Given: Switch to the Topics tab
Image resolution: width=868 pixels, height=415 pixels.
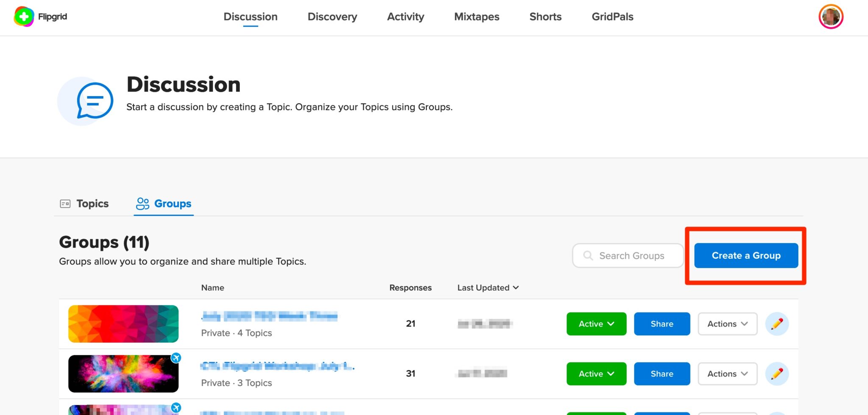Looking at the screenshot, I should pos(84,204).
